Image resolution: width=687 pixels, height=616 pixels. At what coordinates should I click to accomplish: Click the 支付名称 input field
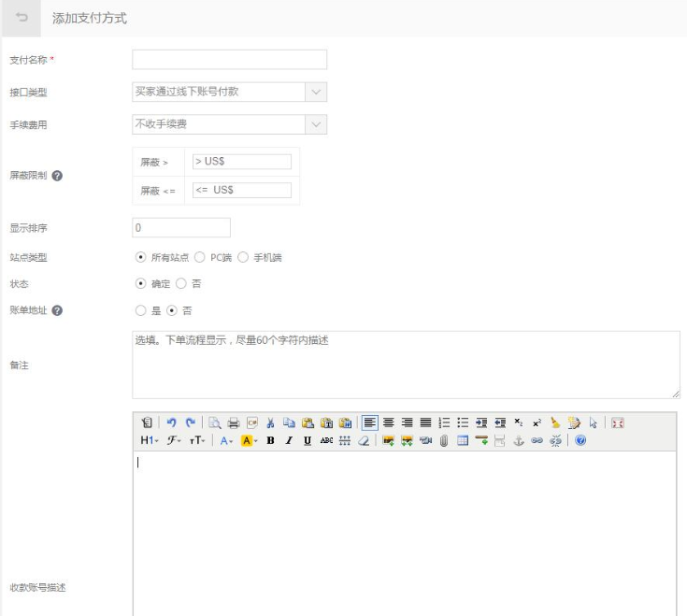(x=230, y=60)
